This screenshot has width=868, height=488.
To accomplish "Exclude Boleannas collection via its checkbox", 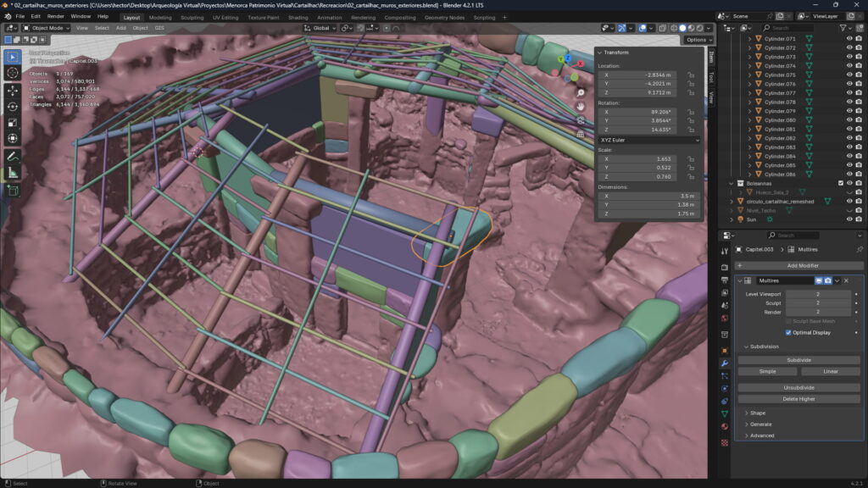I will 841,183.
